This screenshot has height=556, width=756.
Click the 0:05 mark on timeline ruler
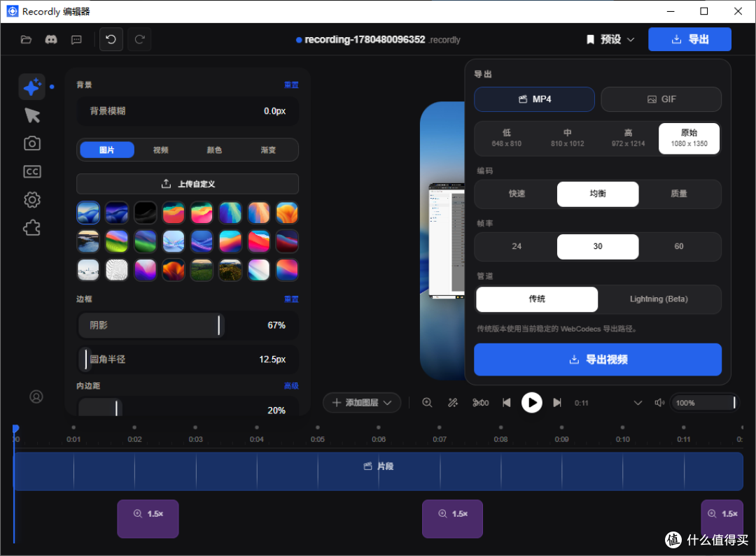[x=318, y=439]
